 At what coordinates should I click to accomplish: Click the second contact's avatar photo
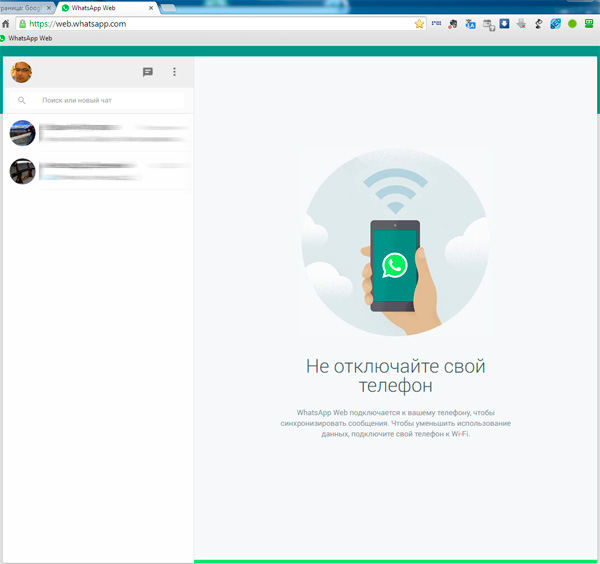22,170
